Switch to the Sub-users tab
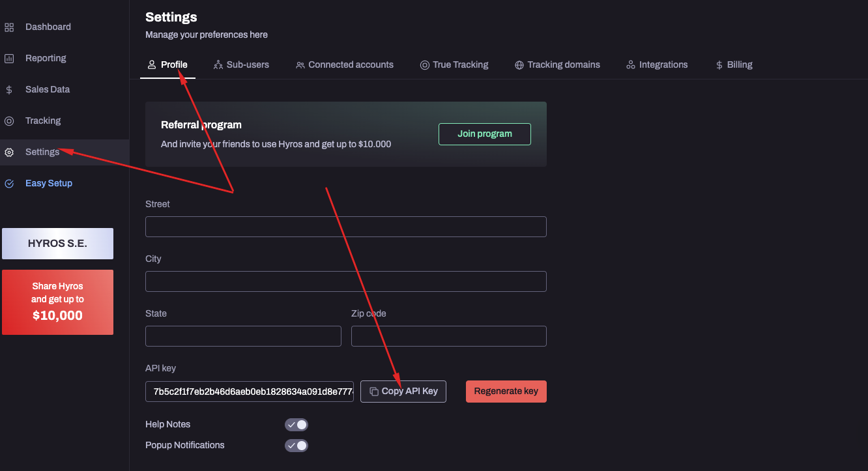868x471 pixels. tap(241, 64)
